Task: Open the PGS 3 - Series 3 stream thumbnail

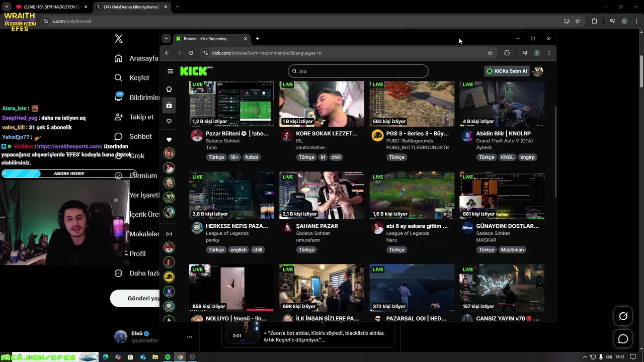Action: pos(412,104)
